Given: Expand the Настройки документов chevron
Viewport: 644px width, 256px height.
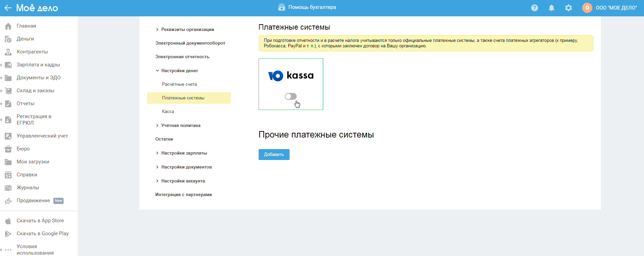Looking at the screenshot, I should point(157,167).
